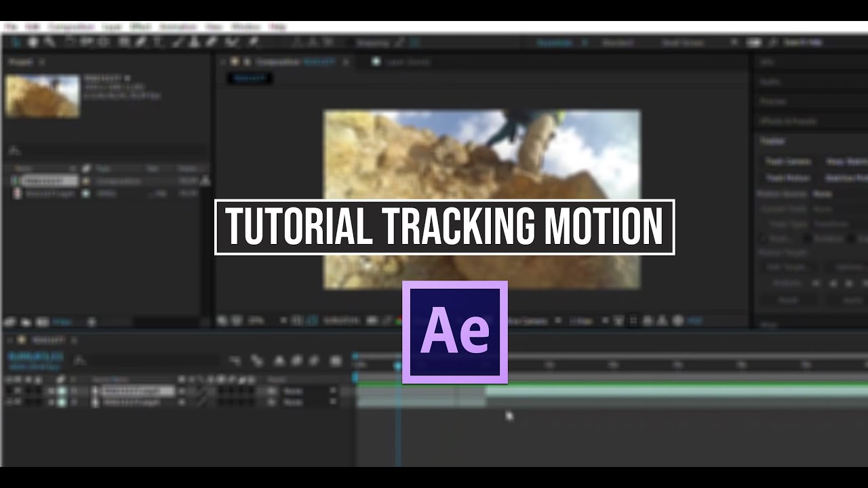Select the Hand tool

pyautogui.click(x=33, y=42)
